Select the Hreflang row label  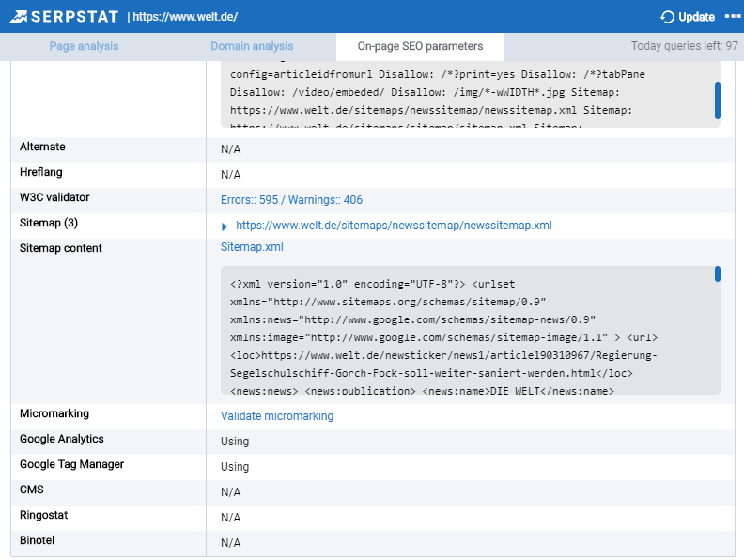(x=40, y=172)
